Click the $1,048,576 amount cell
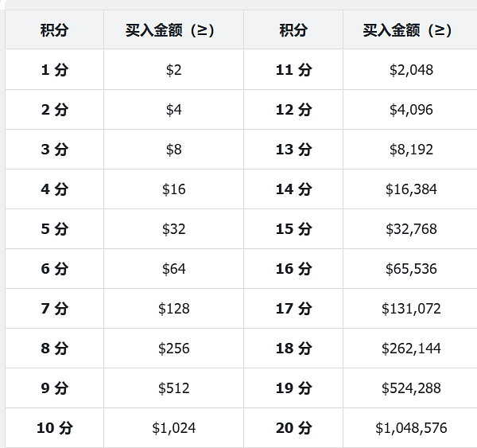 (411, 428)
